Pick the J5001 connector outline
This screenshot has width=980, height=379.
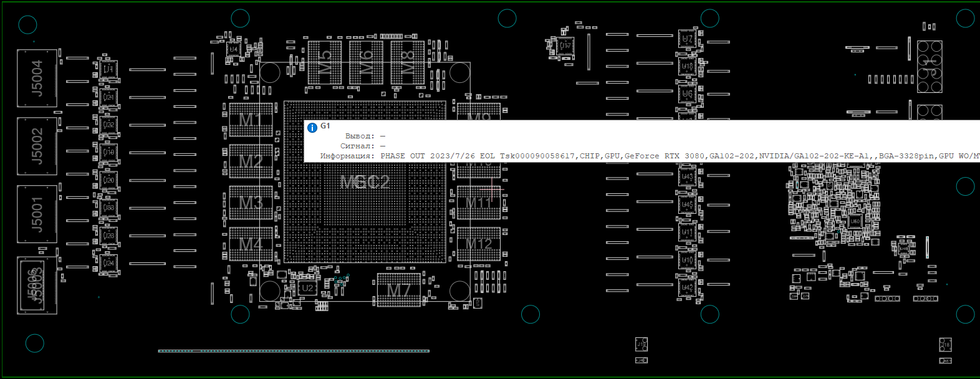37,214
